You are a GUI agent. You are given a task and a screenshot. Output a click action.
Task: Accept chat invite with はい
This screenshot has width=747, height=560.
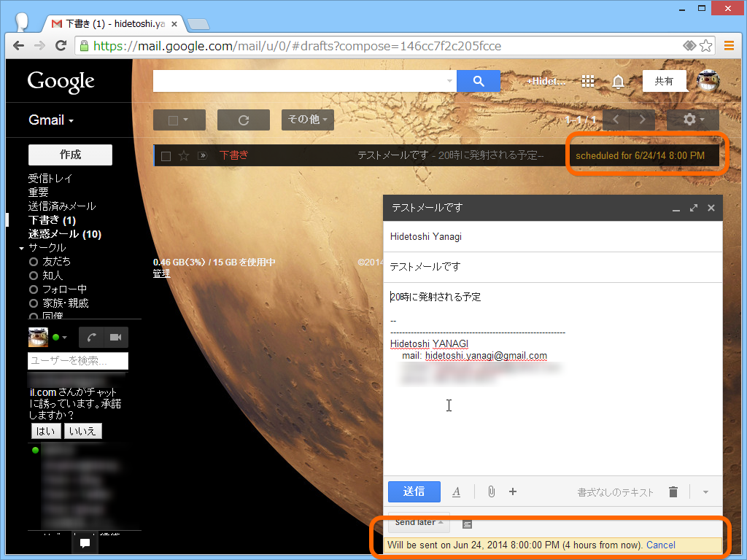pyautogui.click(x=46, y=431)
